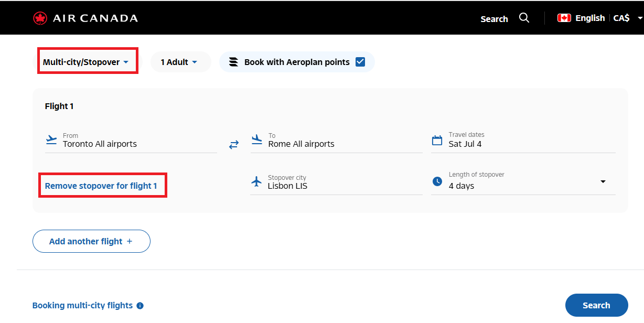The image size is (644, 323).
Task: Click the magnifying glass search icon in header
Action: [524, 17]
